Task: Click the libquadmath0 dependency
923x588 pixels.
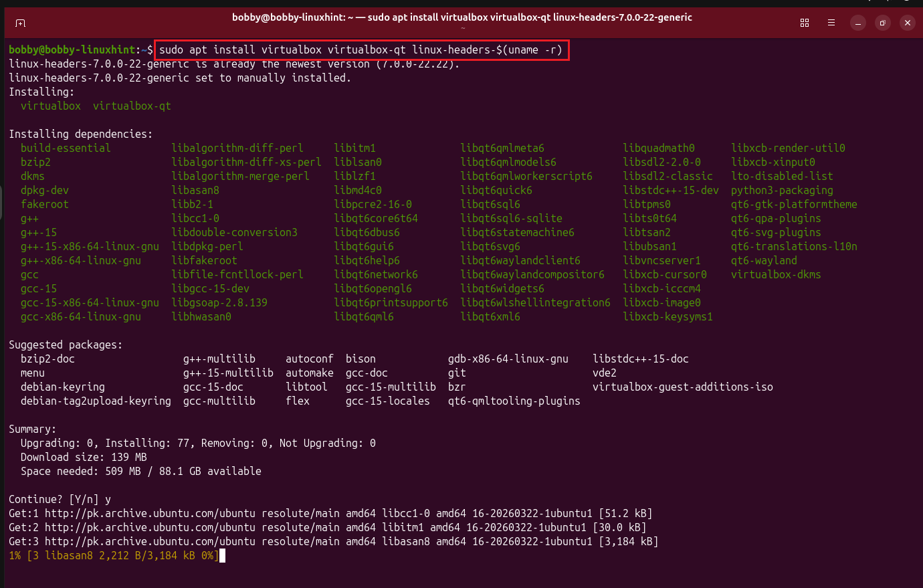Action: point(659,148)
